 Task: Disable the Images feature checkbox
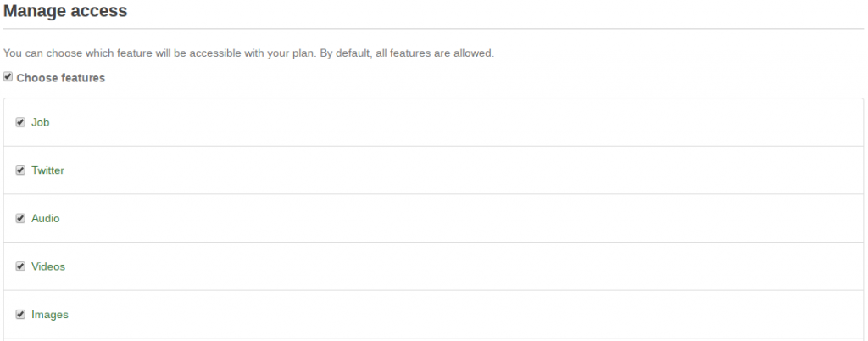click(x=20, y=315)
